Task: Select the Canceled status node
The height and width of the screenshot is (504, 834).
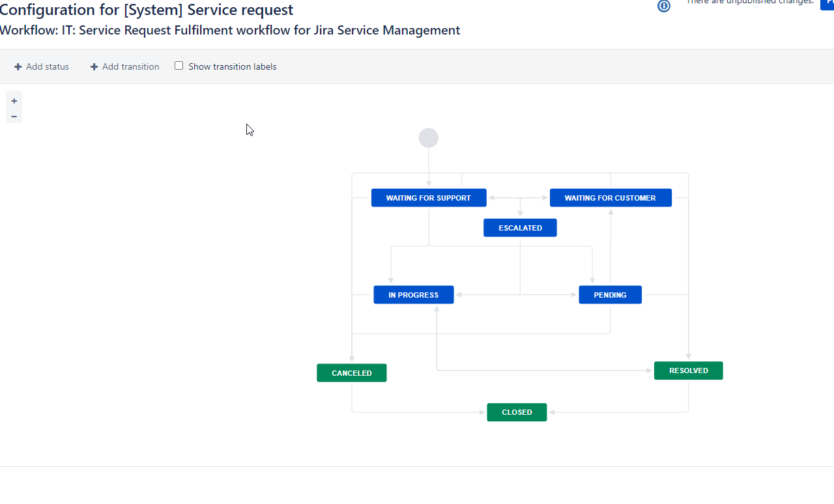Action: [352, 373]
